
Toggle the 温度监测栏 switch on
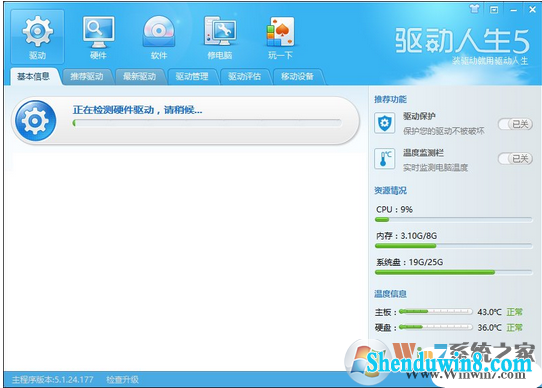click(x=515, y=159)
